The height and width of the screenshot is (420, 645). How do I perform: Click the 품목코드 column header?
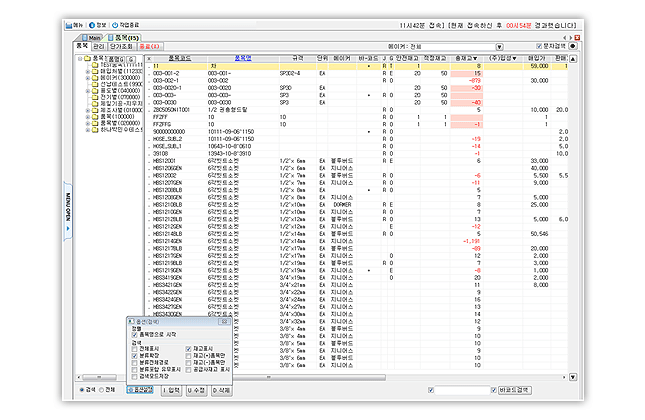click(x=180, y=58)
